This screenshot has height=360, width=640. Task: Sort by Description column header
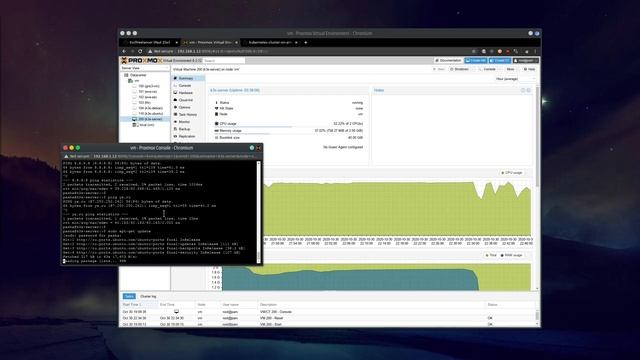tap(371, 304)
